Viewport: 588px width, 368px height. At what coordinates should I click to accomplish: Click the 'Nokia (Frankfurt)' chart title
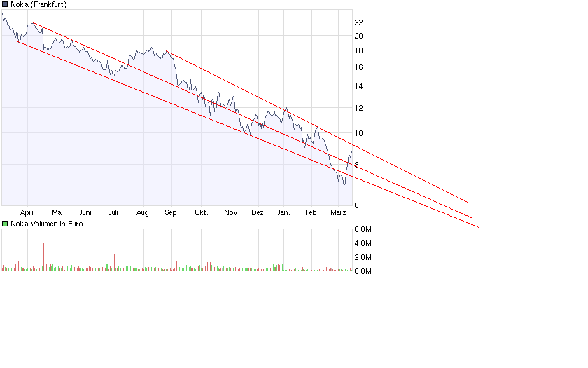tap(38, 4)
